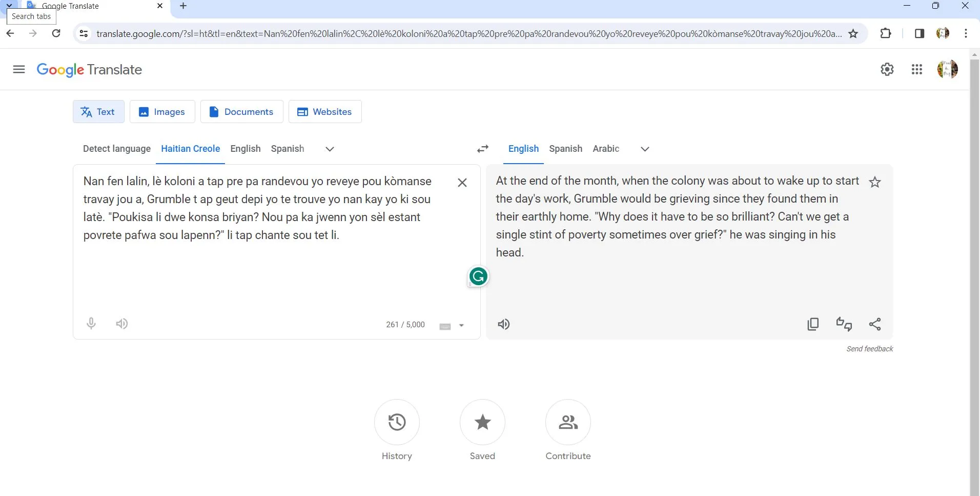
Task: Rate or suggest an edit to the translation
Action: [844, 324]
